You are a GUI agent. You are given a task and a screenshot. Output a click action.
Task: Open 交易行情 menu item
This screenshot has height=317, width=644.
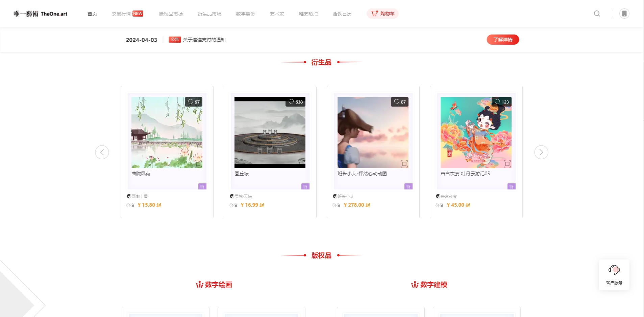coord(121,14)
